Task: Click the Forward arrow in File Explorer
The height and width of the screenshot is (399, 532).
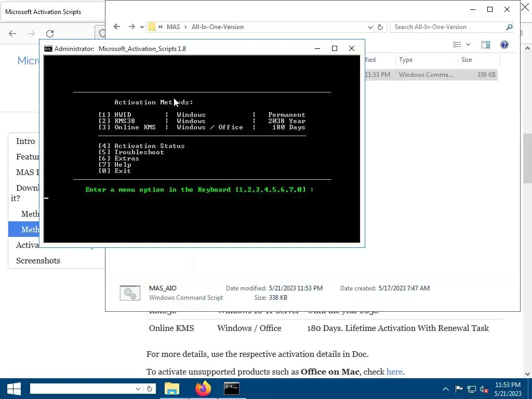Action: [131, 26]
